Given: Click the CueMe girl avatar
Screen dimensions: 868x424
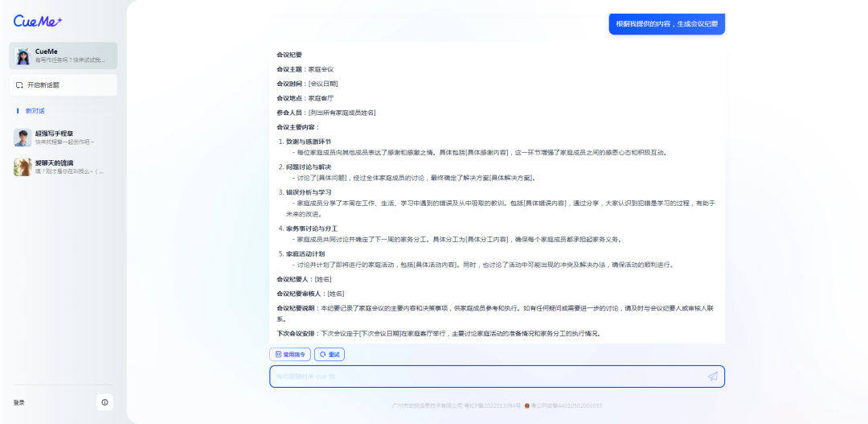Looking at the screenshot, I should (x=23, y=56).
